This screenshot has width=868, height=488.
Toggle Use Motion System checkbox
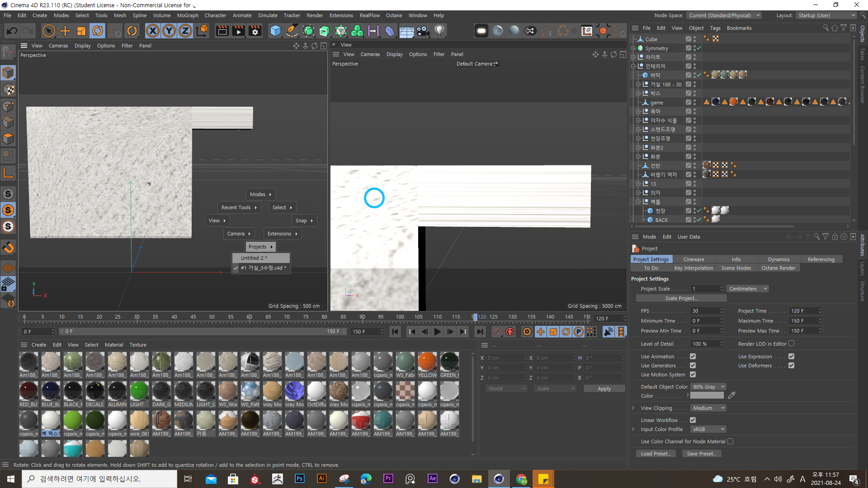(x=693, y=375)
